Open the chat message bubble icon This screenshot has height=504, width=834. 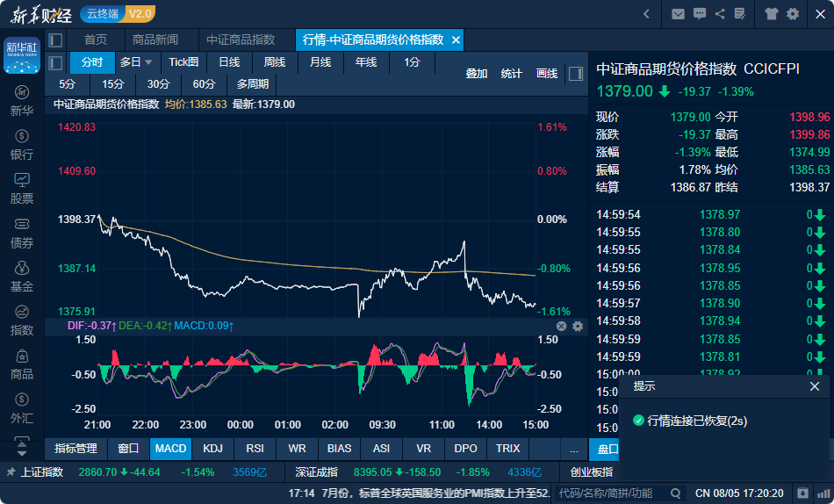699,14
